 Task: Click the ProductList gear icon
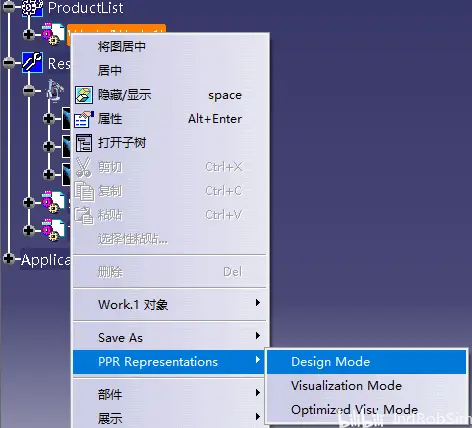coord(32,7)
